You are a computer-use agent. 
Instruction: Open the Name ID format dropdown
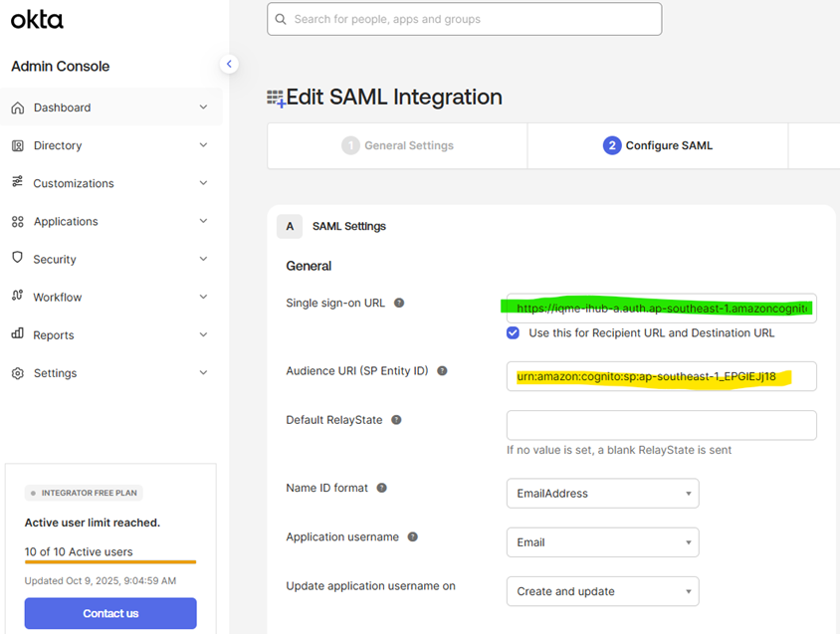(x=602, y=494)
